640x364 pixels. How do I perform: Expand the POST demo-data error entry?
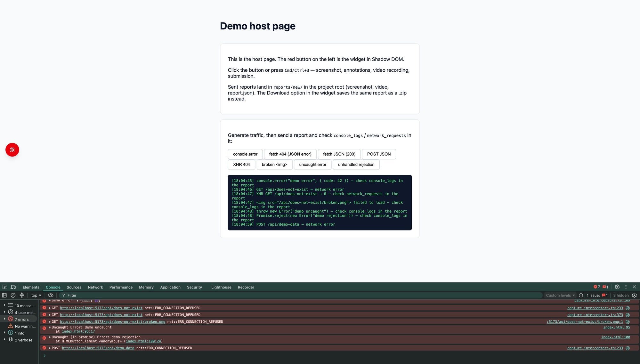[x=50, y=348]
